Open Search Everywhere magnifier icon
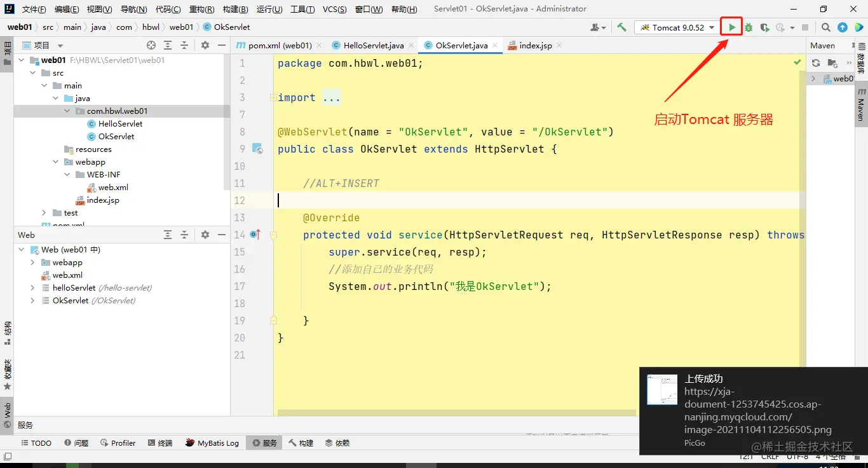This screenshot has height=468, width=868. tap(825, 27)
